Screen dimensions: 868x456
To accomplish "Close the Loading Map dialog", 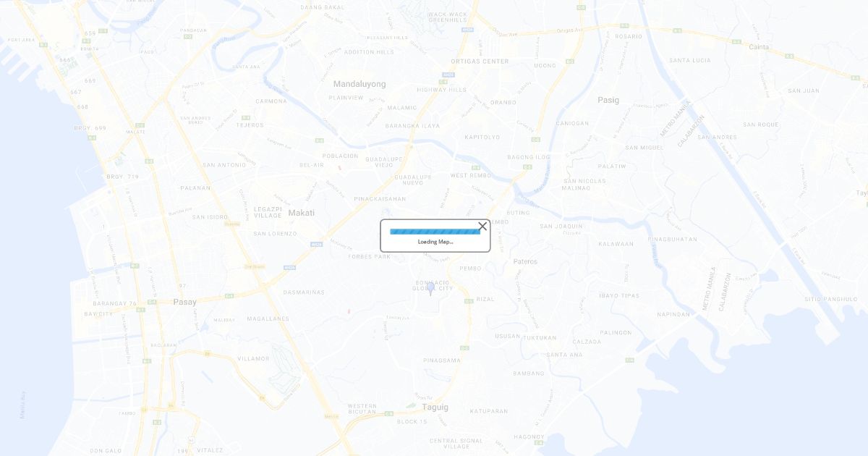I will coord(482,227).
